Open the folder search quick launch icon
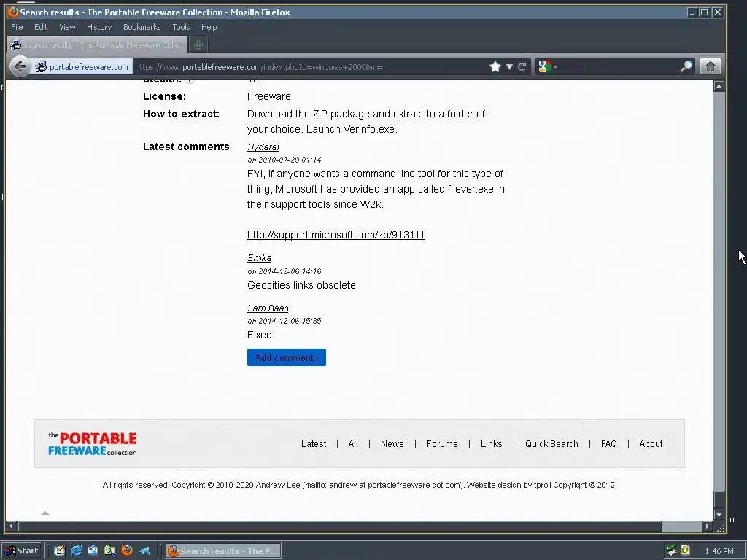This screenshot has width=747, height=560. click(x=109, y=551)
